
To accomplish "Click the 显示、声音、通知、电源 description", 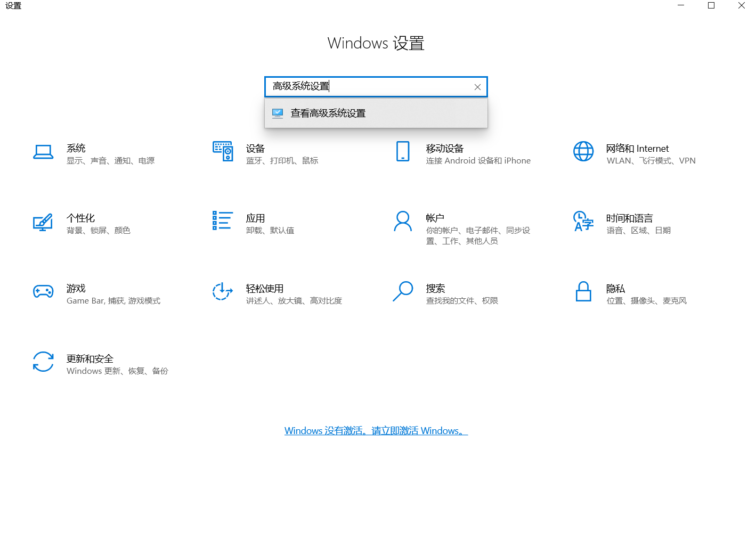I will (x=111, y=161).
